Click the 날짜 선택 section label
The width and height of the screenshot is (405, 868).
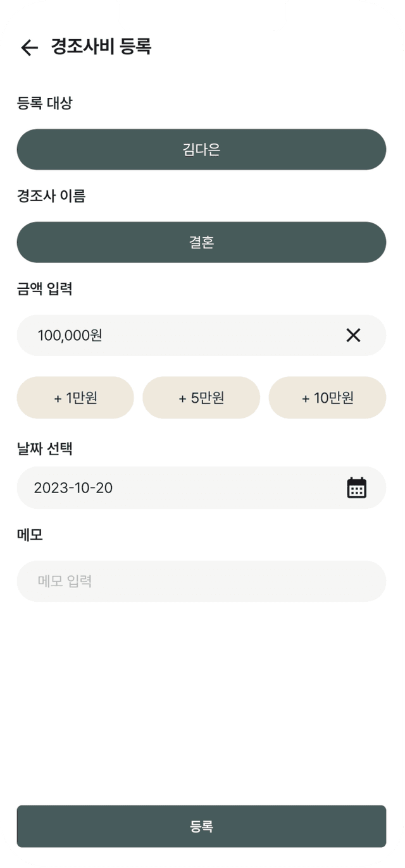[x=45, y=449]
